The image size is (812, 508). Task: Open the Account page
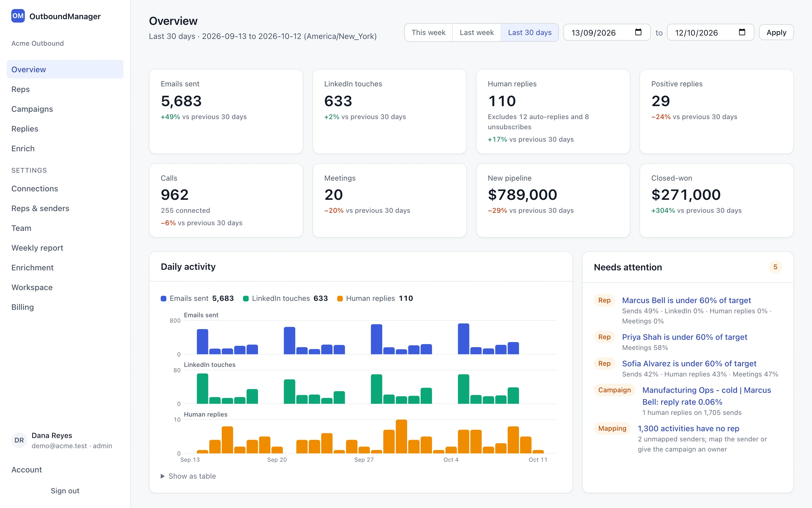[65, 470]
